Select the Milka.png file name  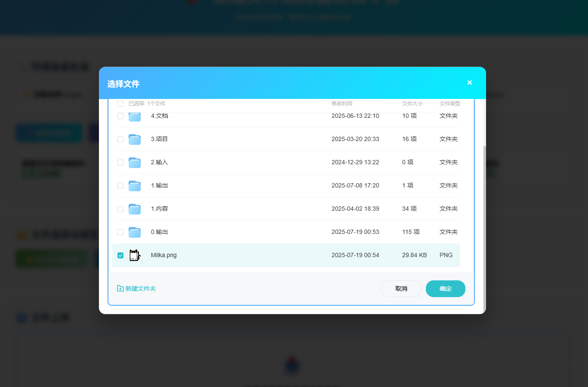(164, 255)
